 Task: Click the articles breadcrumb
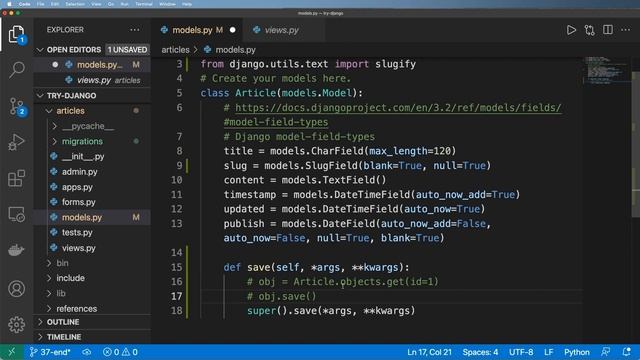pyautogui.click(x=176, y=50)
